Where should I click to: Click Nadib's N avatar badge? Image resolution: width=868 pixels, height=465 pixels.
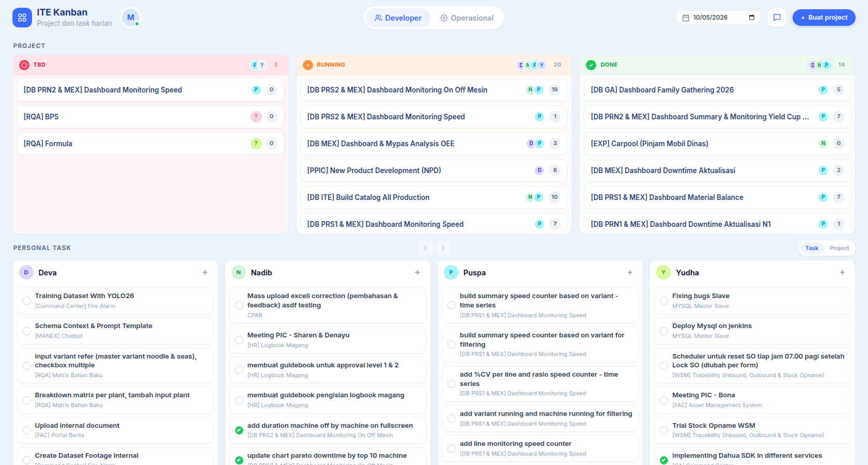tap(239, 272)
